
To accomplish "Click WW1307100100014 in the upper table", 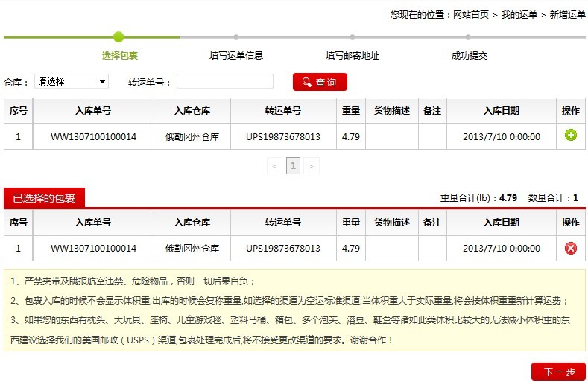I will 93,136.
